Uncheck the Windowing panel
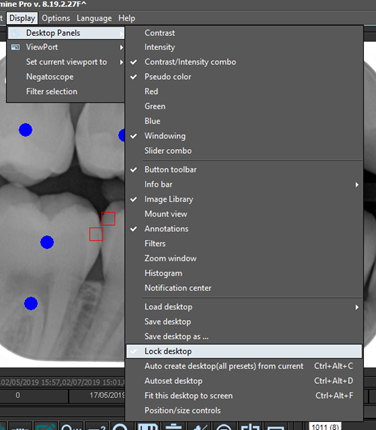Viewport: 376px width, 430px height. click(244, 136)
